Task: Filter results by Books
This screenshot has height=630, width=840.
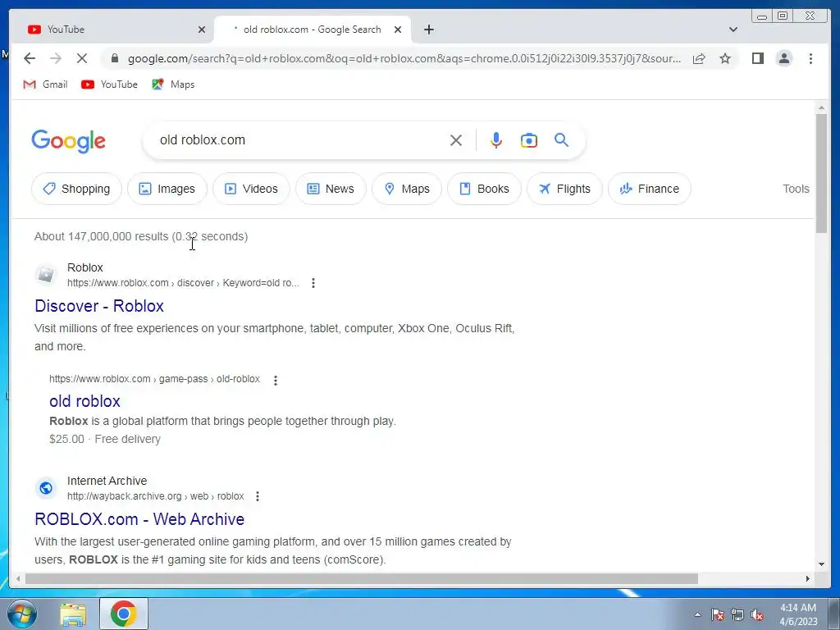Action: pyautogui.click(x=484, y=189)
